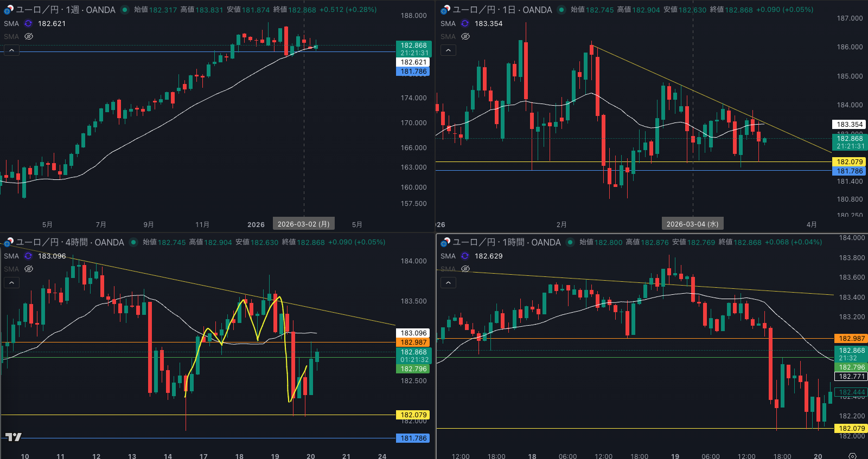Select the ユーロ/円 1週 OANDA chart title
This screenshot has height=459, width=868.
pyautogui.click(x=65, y=10)
